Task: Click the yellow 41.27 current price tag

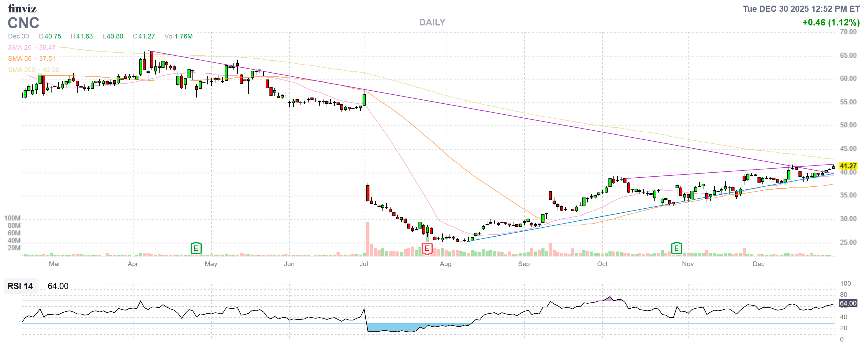Action: (x=848, y=166)
